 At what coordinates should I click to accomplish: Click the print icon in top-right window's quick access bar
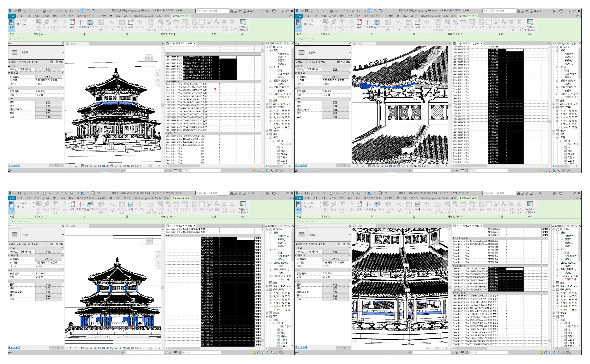click(x=331, y=11)
